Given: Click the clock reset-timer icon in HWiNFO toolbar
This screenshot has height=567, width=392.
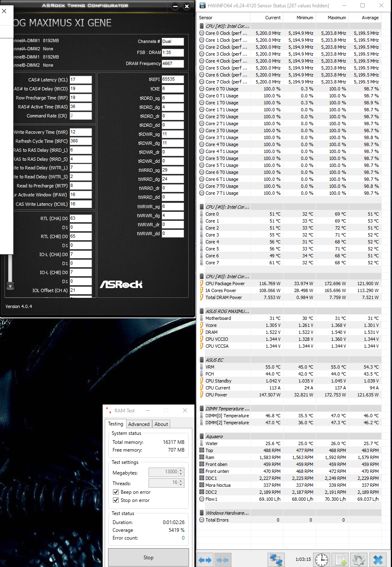Looking at the screenshot, I should [322, 560].
